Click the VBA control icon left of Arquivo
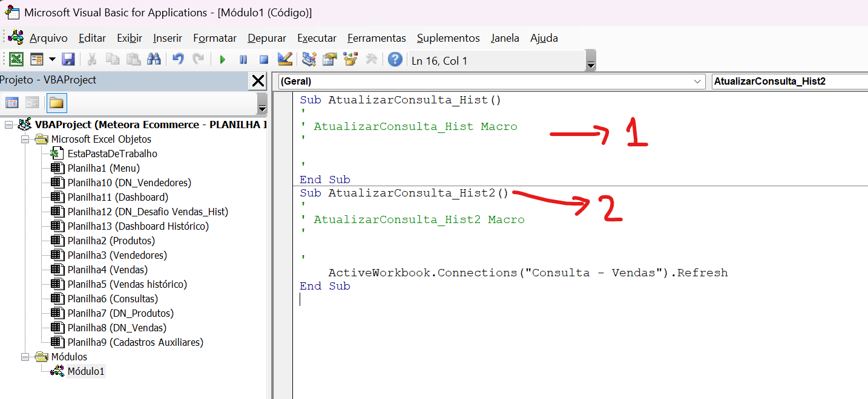This screenshot has height=399, width=868. pos(16,37)
